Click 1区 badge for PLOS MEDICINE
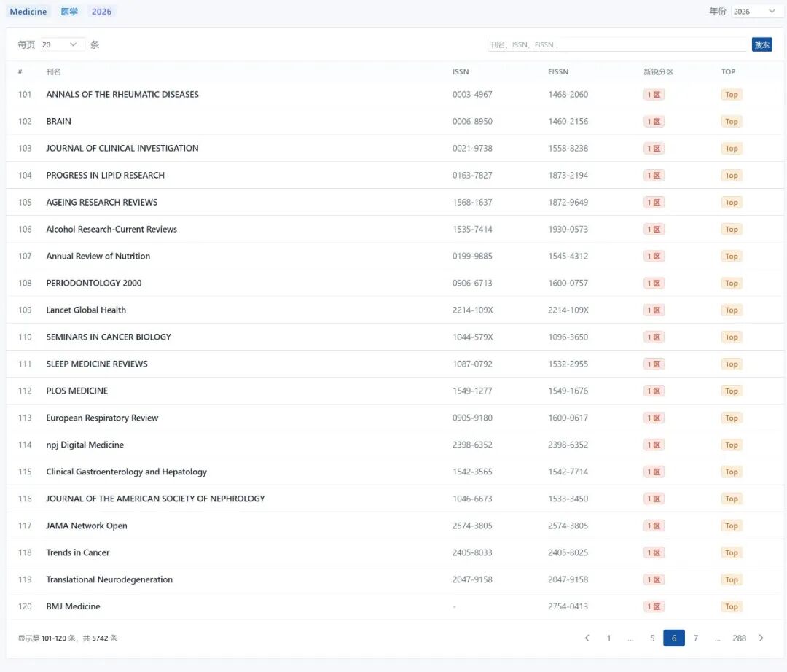 tap(654, 391)
